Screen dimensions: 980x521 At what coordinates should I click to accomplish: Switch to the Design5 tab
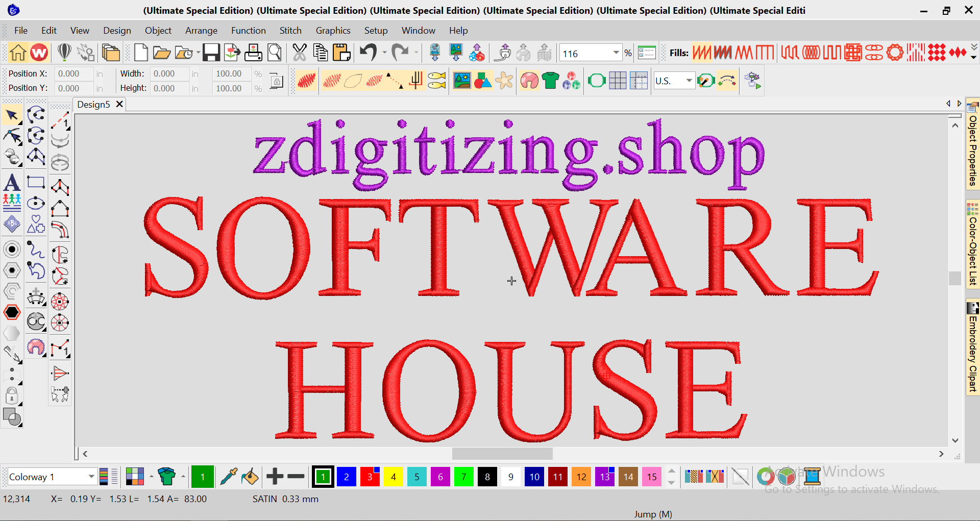tap(93, 105)
